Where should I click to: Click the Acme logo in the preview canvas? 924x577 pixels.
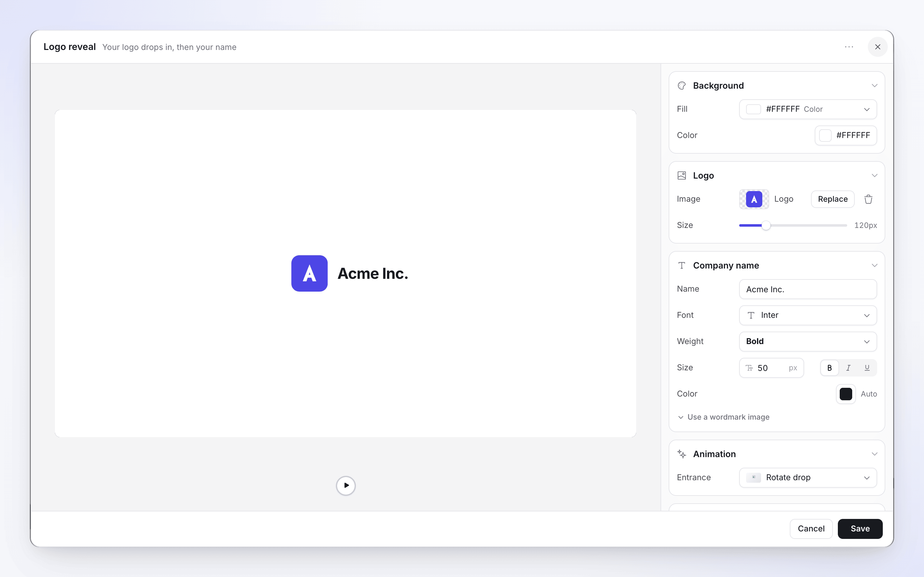pyautogui.click(x=309, y=274)
